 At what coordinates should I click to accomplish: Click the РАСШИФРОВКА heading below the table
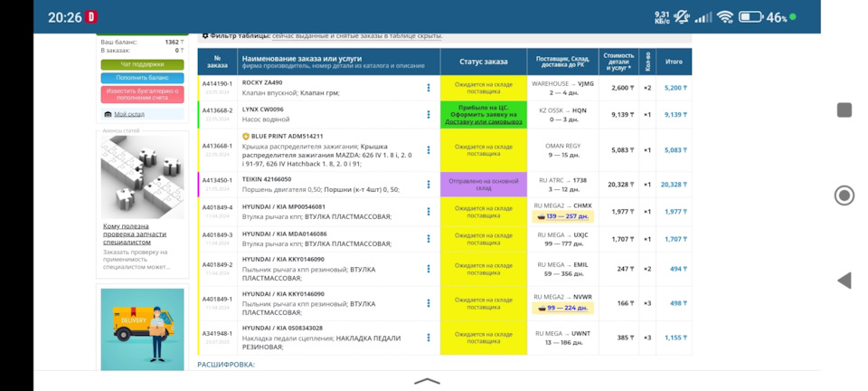tap(226, 365)
